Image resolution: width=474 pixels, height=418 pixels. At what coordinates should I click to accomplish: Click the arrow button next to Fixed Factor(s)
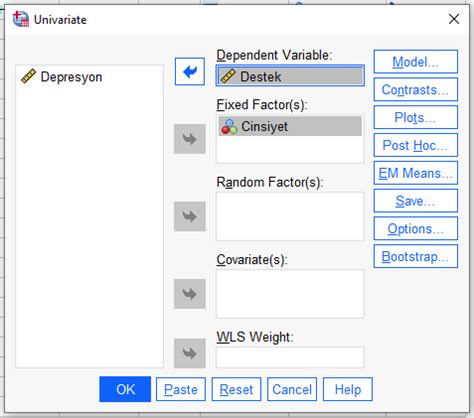tap(190, 139)
